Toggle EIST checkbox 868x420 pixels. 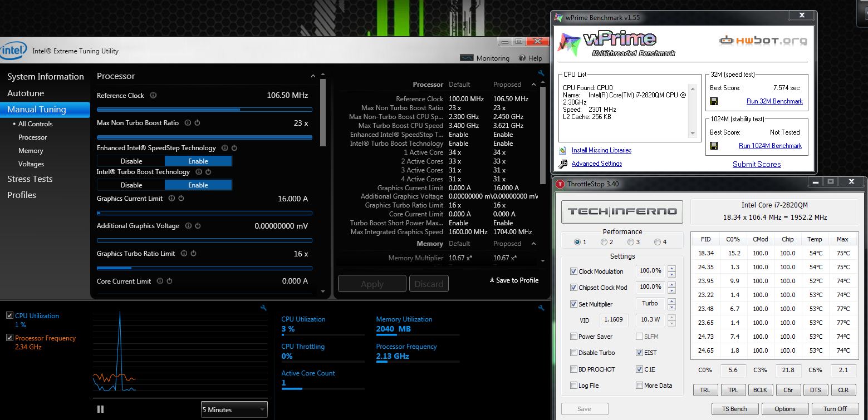tap(639, 353)
